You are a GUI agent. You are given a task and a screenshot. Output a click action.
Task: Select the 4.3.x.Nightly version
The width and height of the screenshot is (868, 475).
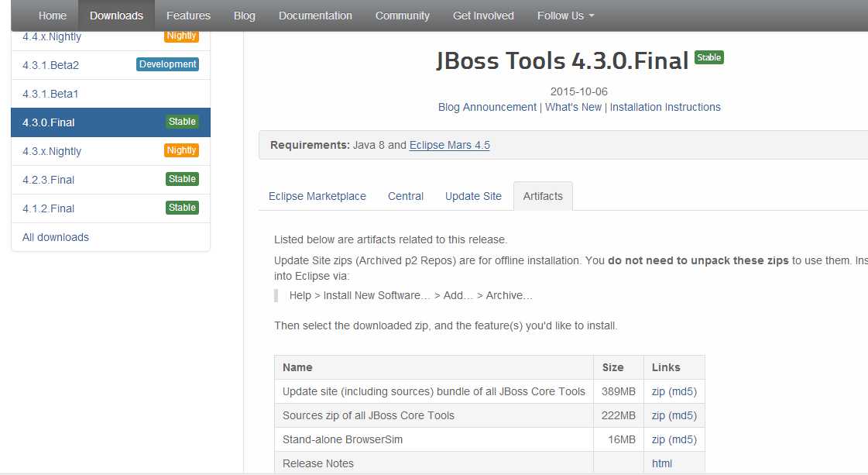pos(111,151)
